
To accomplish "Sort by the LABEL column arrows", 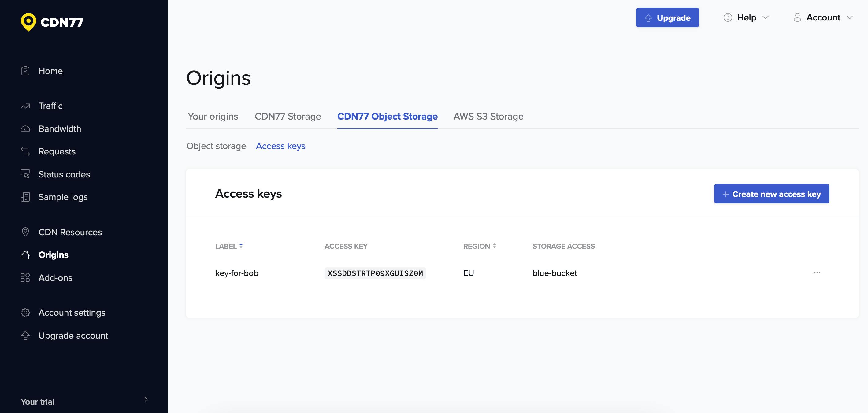I will 241,246.
